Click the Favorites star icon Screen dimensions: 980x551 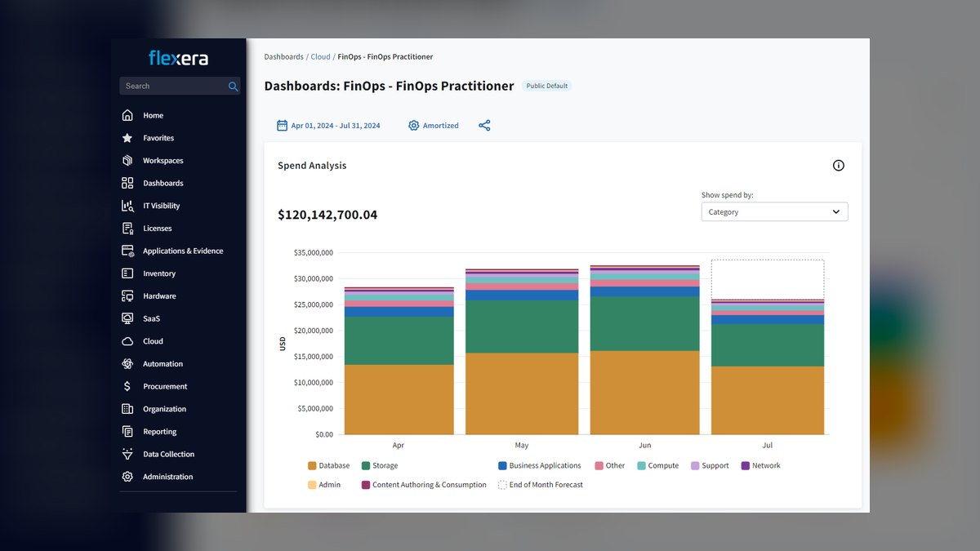tap(127, 138)
